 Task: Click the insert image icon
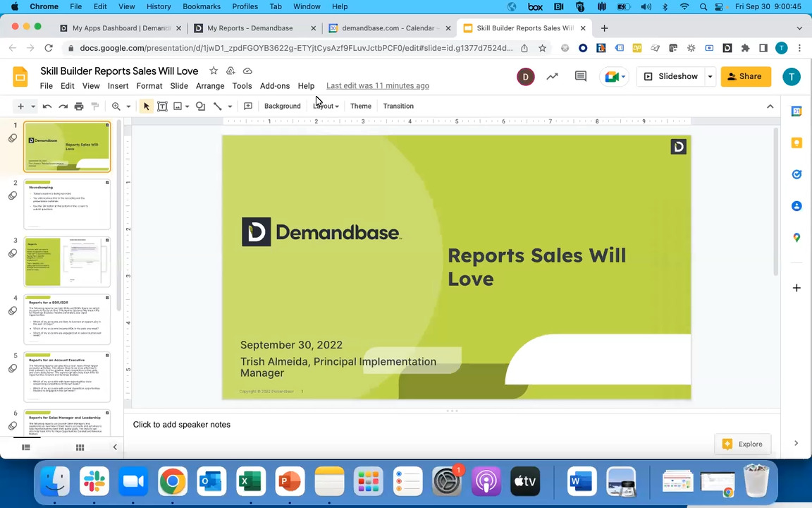coord(178,107)
